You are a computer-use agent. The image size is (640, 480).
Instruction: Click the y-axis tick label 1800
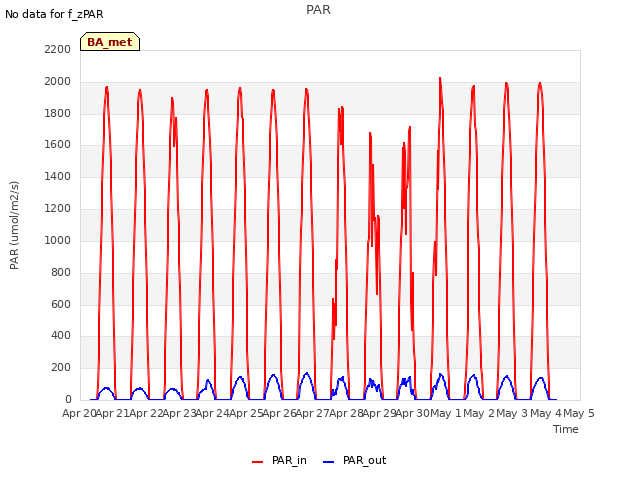tap(58, 113)
